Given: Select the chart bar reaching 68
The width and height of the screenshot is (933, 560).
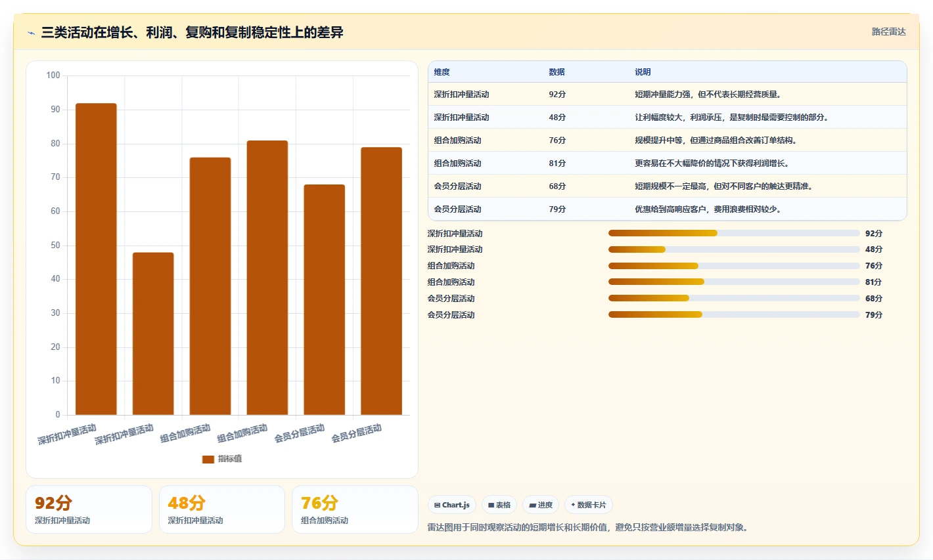Looking at the screenshot, I should tap(324, 299).
